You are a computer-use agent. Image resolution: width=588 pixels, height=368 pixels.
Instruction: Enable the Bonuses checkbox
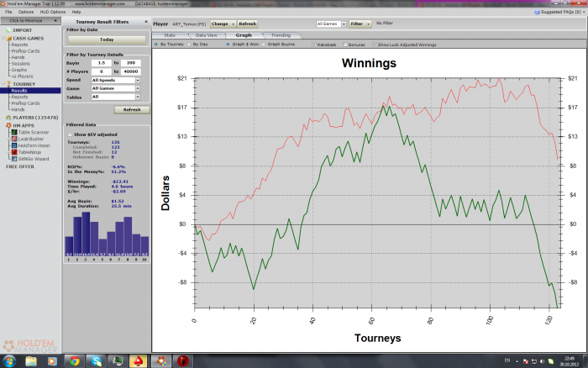click(345, 45)
